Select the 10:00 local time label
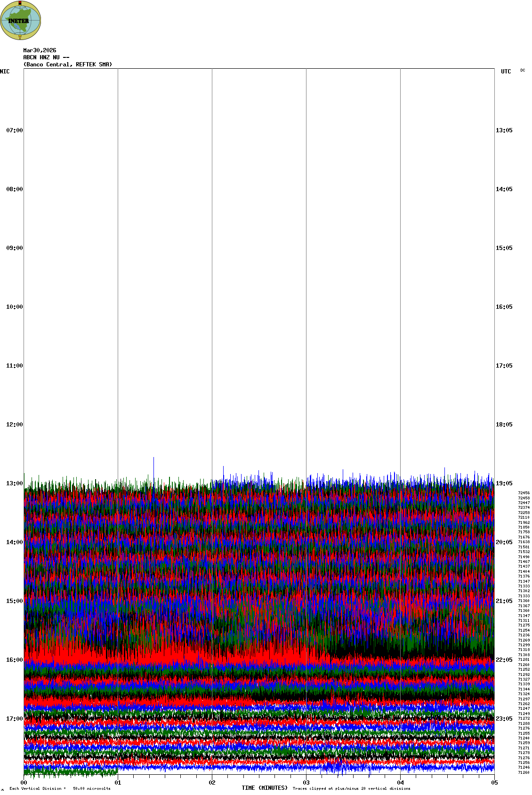 (14, 307)
